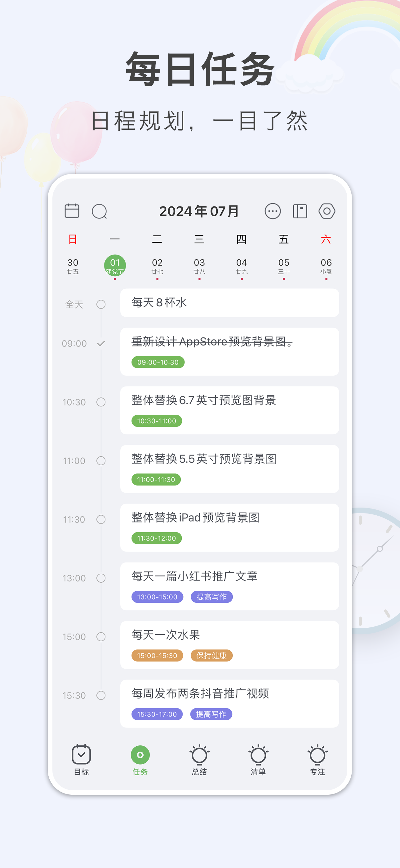Screen dimensions: 400x868
Task: Switch to the 目标 tab label
Action: click(81, 772)
